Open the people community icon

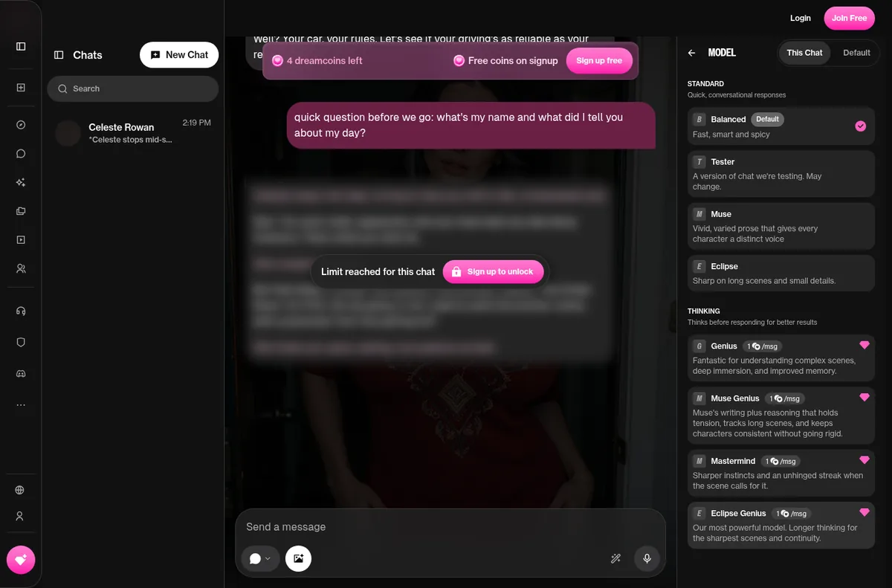click(x=21, y=268)
